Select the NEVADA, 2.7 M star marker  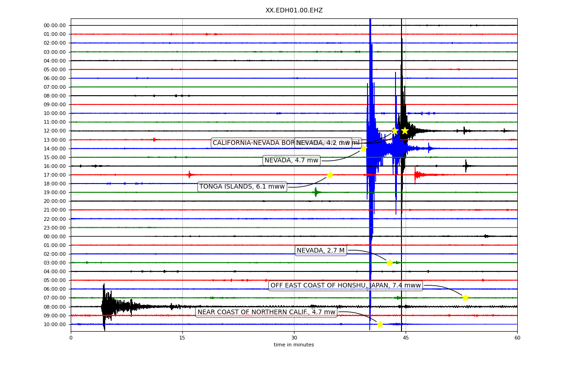click(x=390, y=262)
